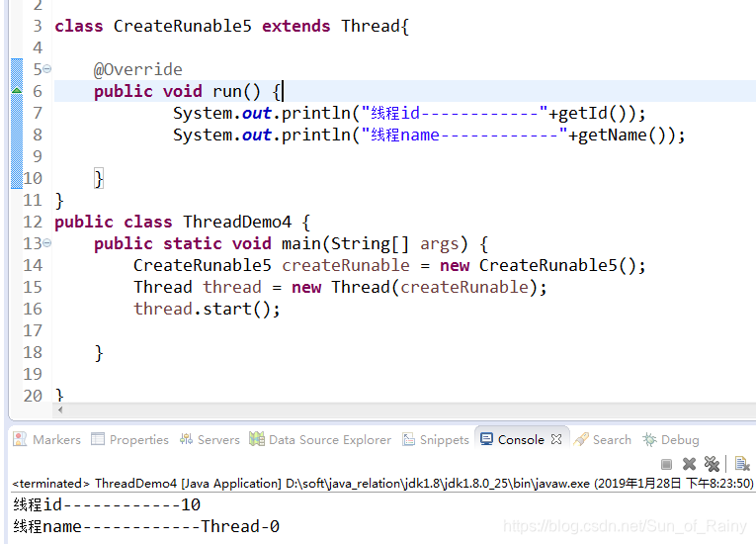Image resolution: width=756 pixels, height=544 pixels.
Task: Click line number 7 in the gutter
Action: [x=38, y=113]
